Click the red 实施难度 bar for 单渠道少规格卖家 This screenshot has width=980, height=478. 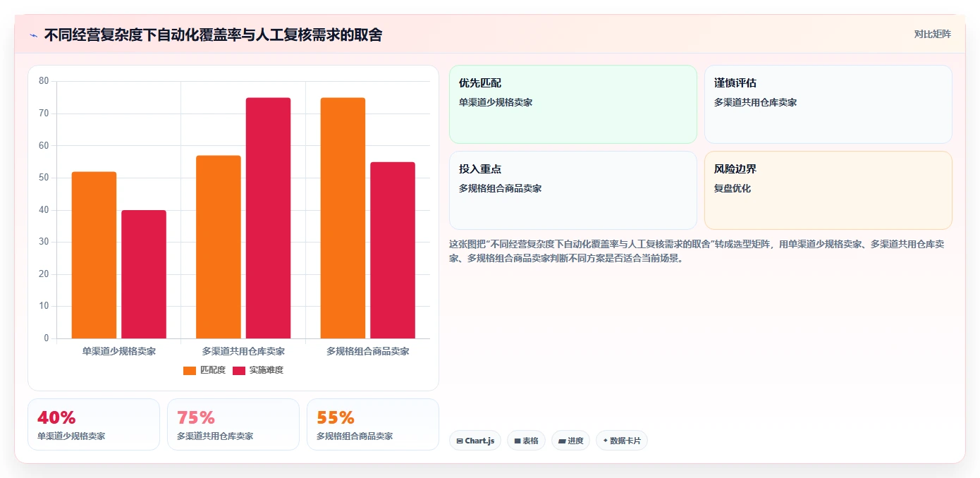(x=144, y=274)
